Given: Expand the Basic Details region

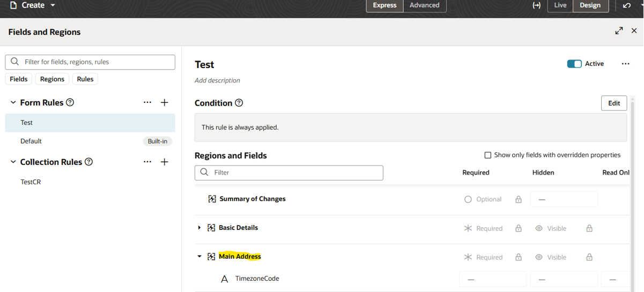Looking at the screenshot, I should 199,228.
